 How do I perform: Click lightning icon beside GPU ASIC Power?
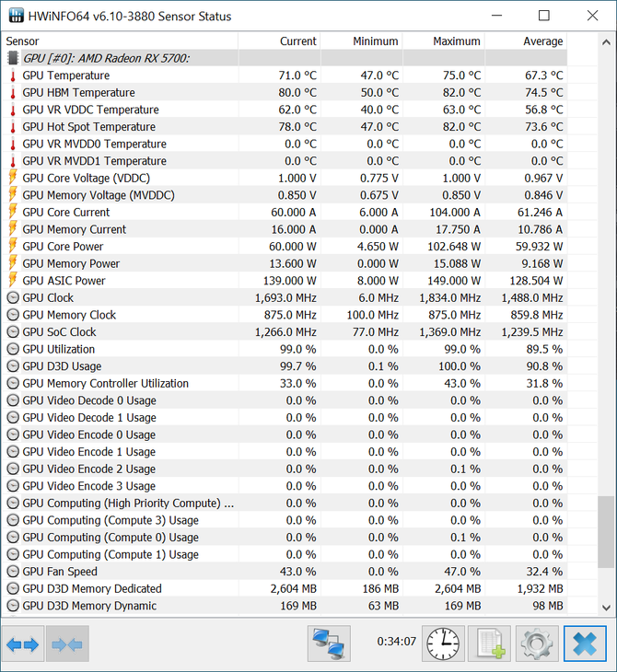tap(13, 281)
